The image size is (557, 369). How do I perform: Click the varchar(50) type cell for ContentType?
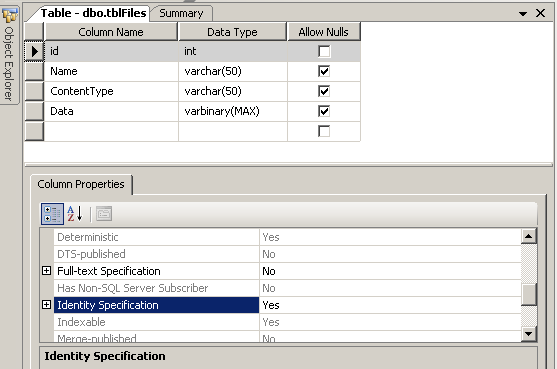click(233, 91)
